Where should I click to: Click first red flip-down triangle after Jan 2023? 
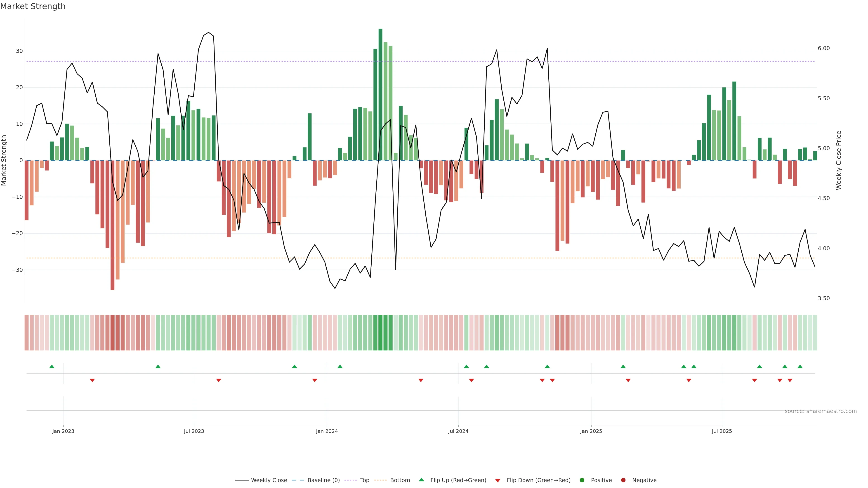coord(92,380)
